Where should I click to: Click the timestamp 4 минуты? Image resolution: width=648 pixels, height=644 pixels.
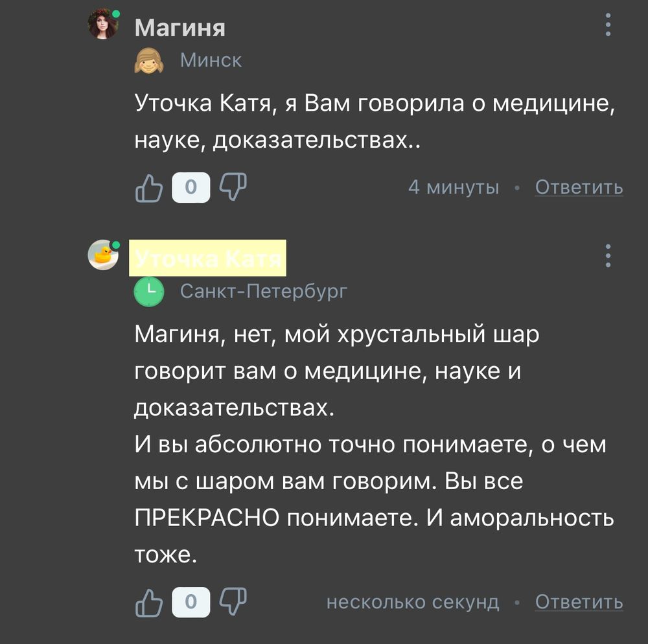454,187
